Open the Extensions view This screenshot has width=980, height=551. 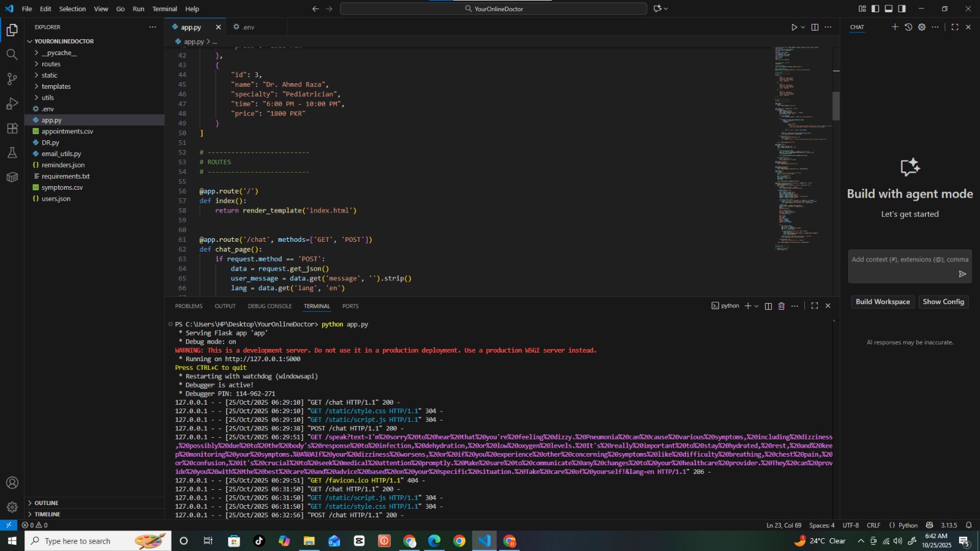click(12, 129)
